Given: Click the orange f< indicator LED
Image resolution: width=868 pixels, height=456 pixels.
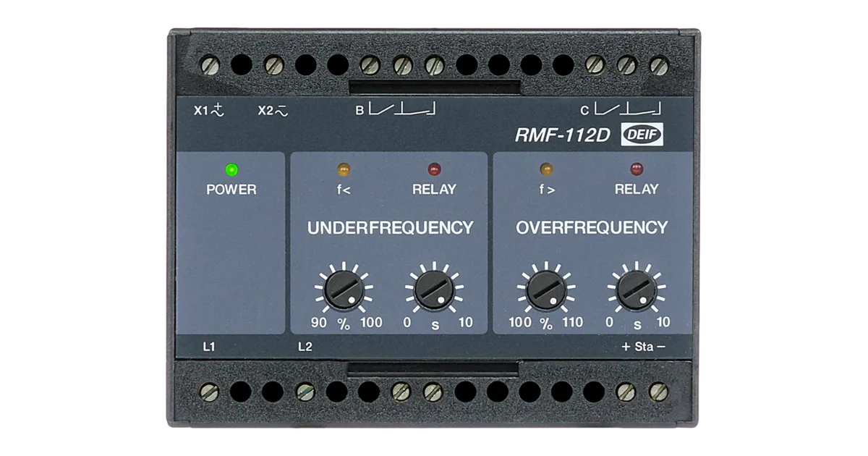Looking at the screenshot, I should pos(344,170).
